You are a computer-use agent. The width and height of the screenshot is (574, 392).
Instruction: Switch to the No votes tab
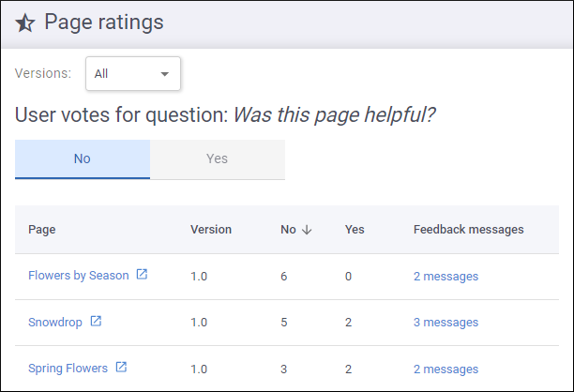[83, 159]
